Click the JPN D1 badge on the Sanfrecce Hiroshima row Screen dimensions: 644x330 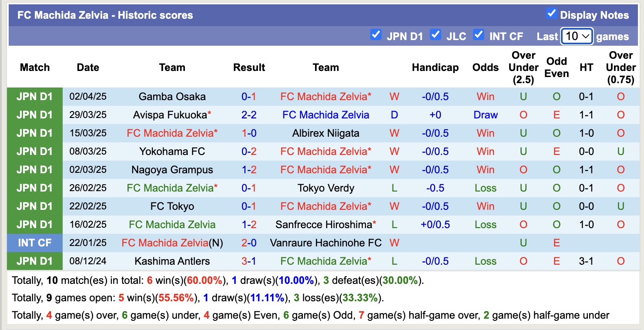[x=34, y=225]
